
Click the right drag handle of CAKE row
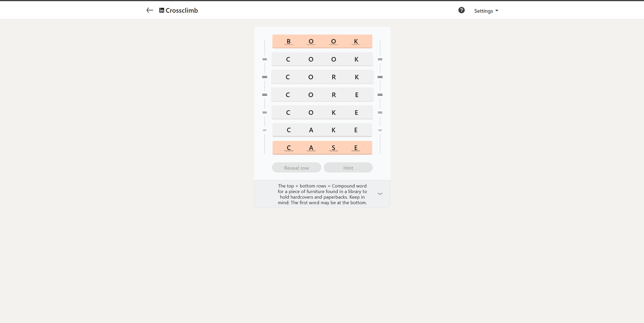click(380, 130)
